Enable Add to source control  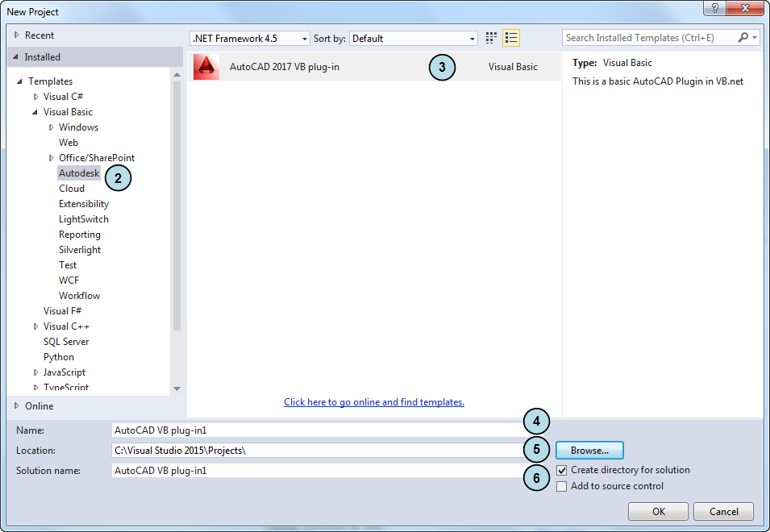[x=562, y=486]
